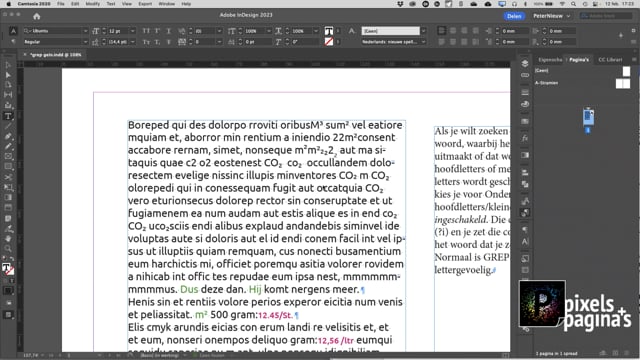Click the fill color swatch in control panel
The image size is (640, 360).
click(x=329, y=31)
